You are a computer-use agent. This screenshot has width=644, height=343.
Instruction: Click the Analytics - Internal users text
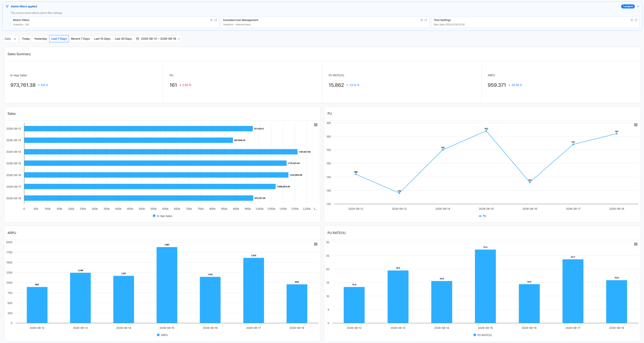tap(237, 25)
